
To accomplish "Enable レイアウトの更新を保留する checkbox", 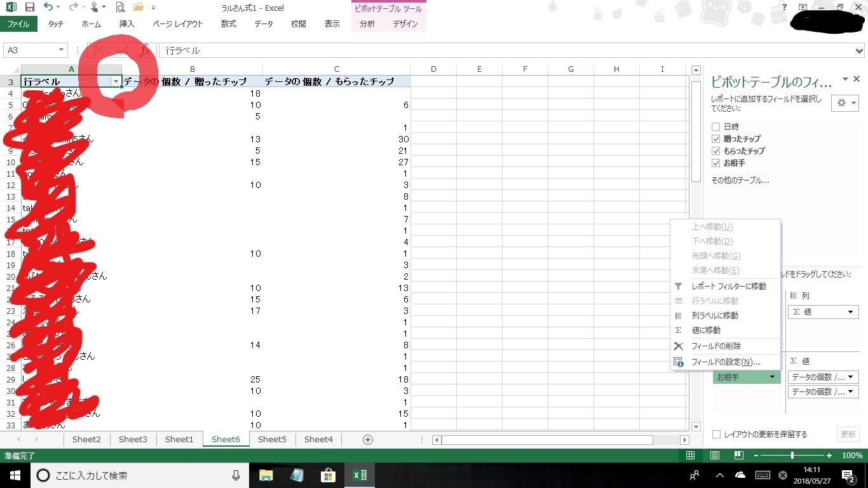I will coord(717,435).
